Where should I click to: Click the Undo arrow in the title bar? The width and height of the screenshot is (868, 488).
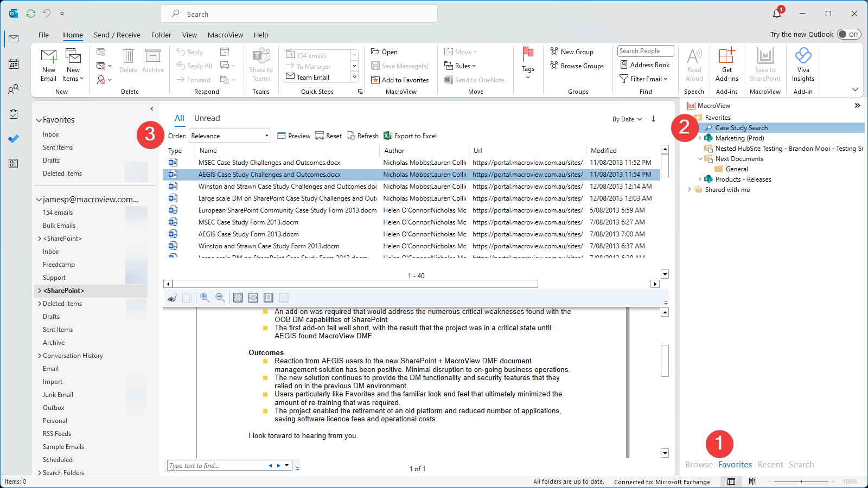point(47,14)
